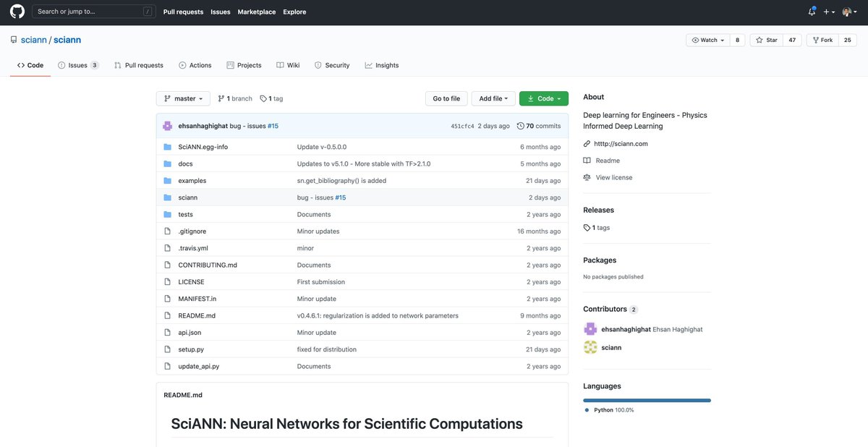Screen dimensions: 868x447
Task: Open Explore in top navigation
Action: [x=294, y=12]
